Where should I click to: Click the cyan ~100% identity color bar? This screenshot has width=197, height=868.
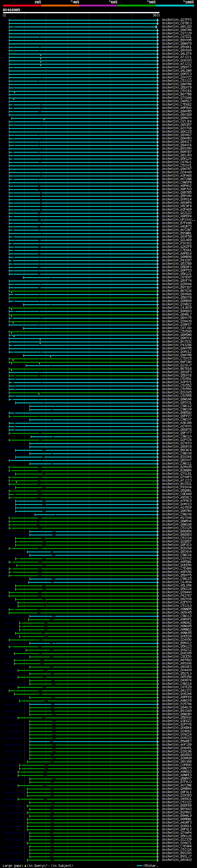tap(175, 6)
